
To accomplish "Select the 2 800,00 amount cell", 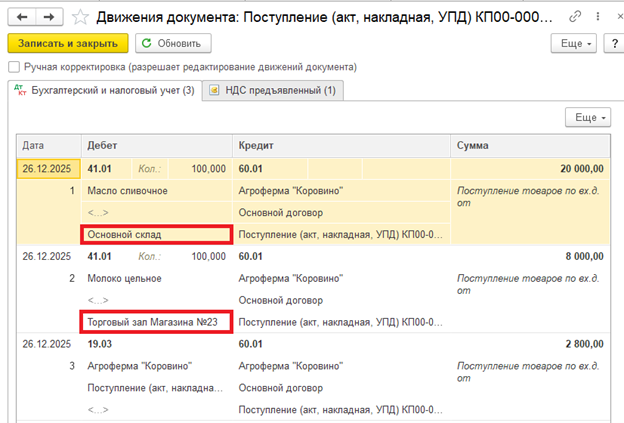I will pos(530,344).
